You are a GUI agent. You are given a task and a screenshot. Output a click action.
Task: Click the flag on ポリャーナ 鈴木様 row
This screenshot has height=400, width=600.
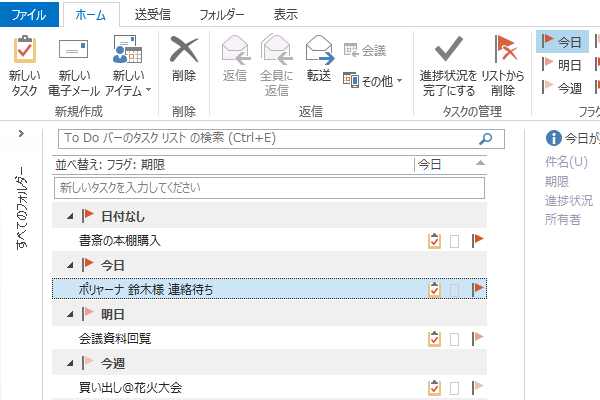(x=478, y=289)
